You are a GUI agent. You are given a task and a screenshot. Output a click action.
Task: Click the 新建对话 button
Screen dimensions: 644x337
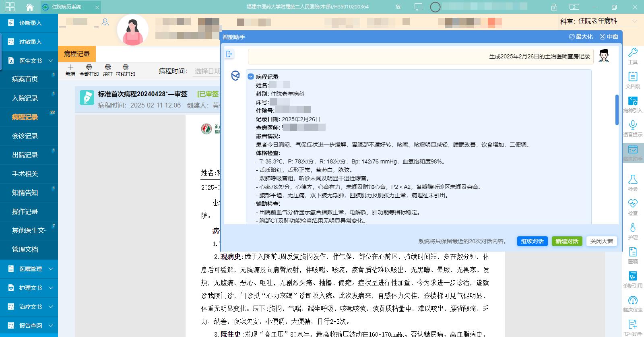(567, 241)
